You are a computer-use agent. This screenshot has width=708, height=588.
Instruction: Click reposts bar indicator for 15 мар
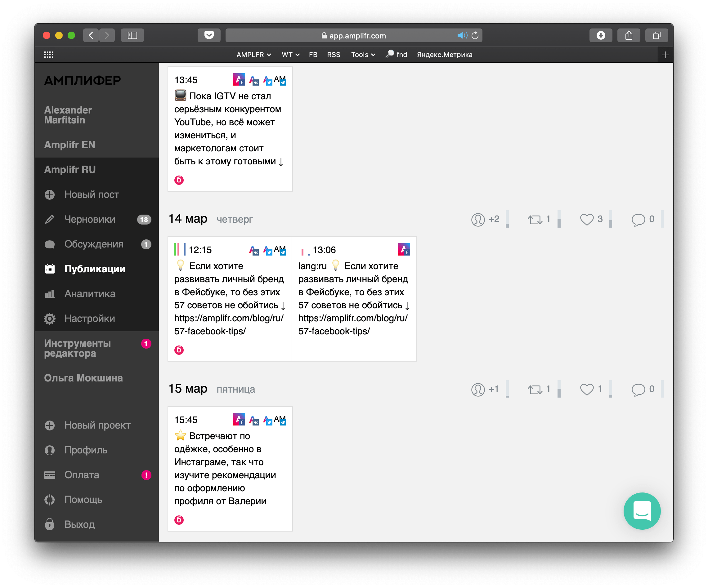559,389
